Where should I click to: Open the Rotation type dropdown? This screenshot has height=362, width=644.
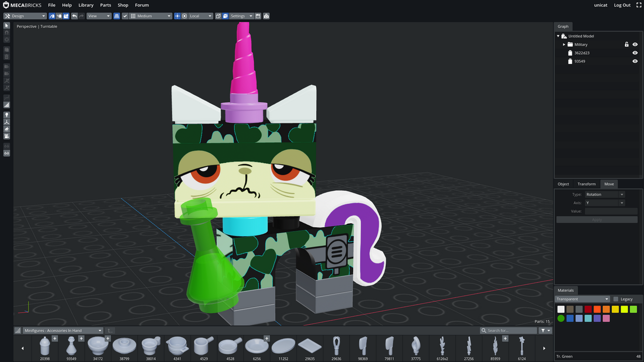[604, 195]
